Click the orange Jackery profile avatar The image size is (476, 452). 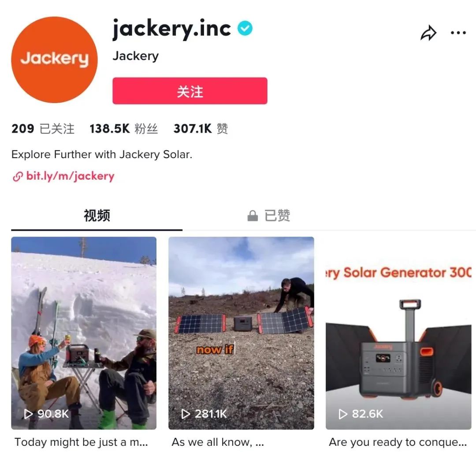54,59
